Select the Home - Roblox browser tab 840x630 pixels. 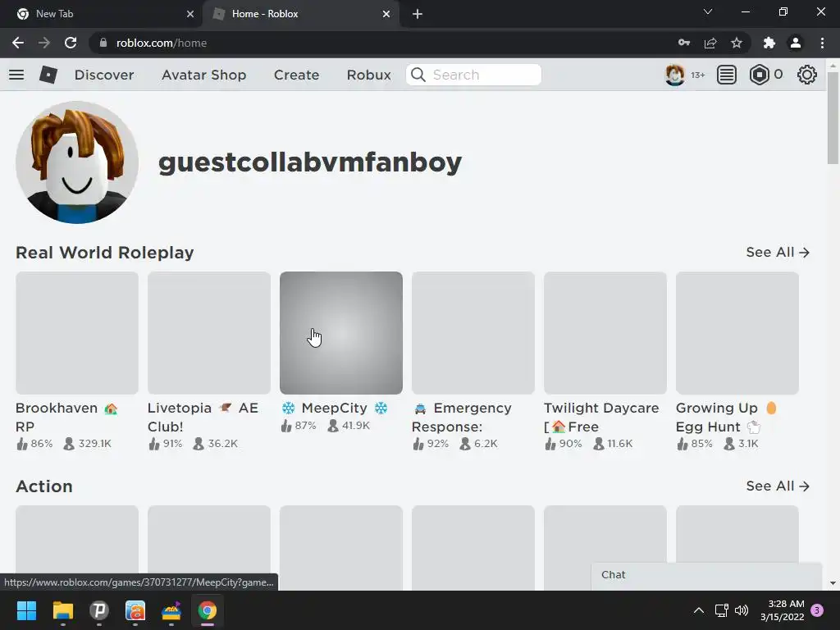(300, 14)
